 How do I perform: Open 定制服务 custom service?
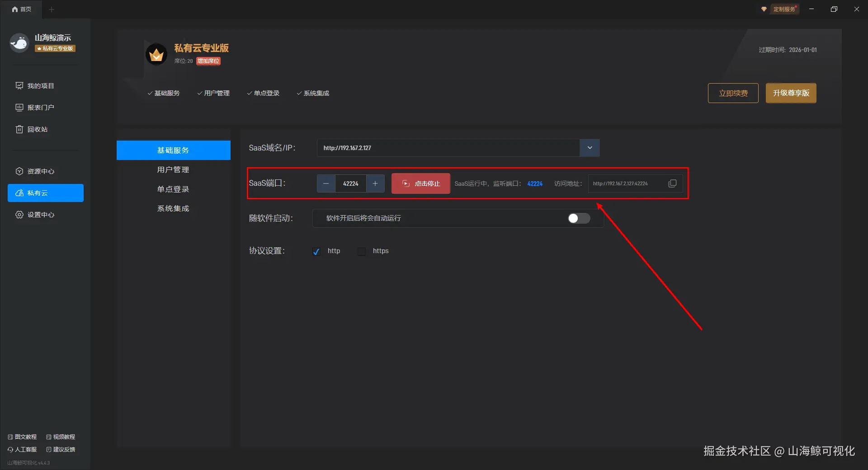pos(784,9)
